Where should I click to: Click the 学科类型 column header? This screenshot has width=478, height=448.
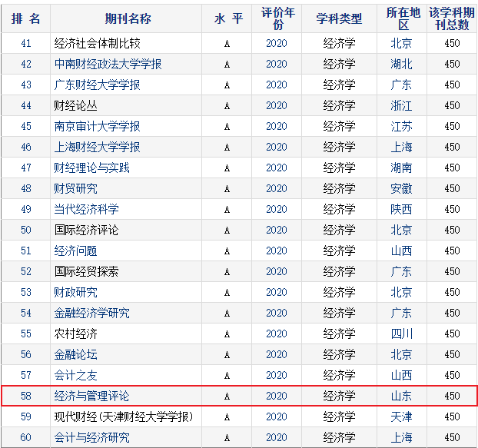pos(339,18)
